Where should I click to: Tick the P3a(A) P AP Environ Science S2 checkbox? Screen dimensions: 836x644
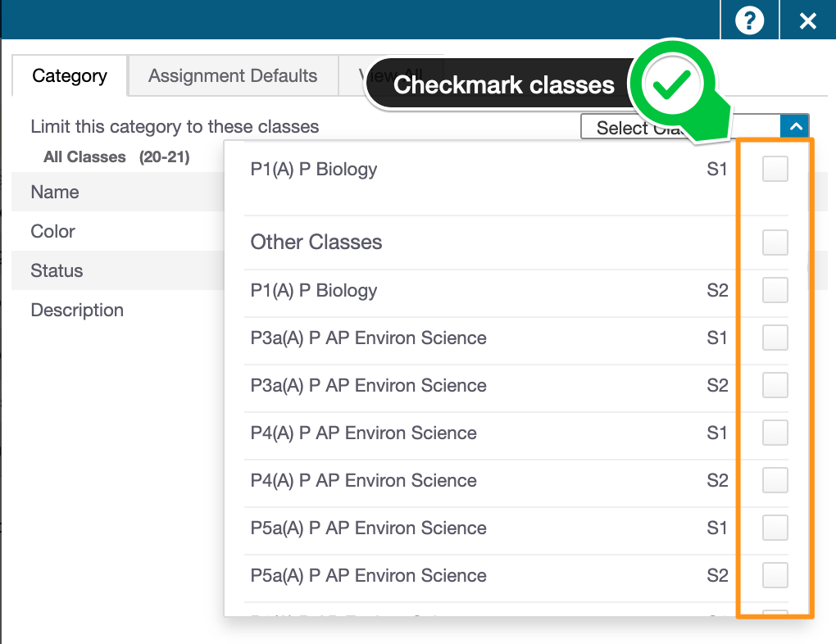(x=775, y=385)
